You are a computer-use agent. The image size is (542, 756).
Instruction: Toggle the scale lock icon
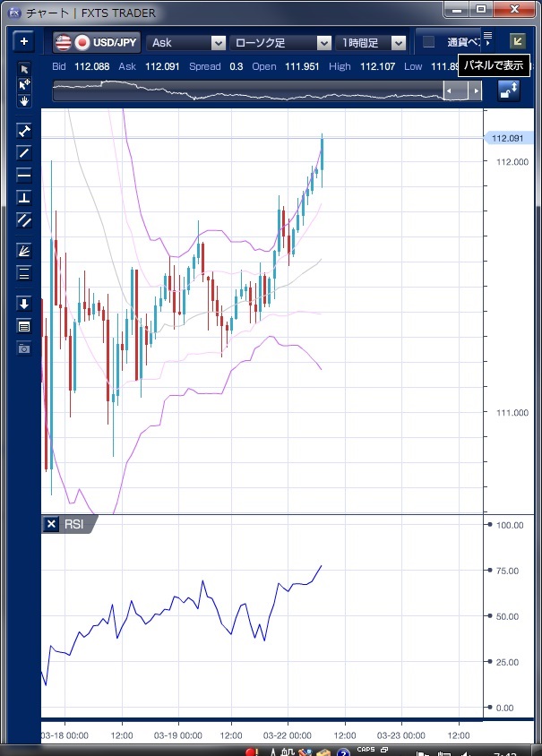click(509, 90)
